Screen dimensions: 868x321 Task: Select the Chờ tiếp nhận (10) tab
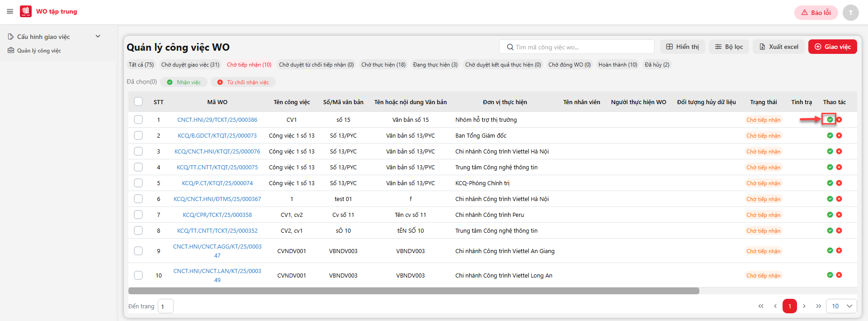point(249,65)
